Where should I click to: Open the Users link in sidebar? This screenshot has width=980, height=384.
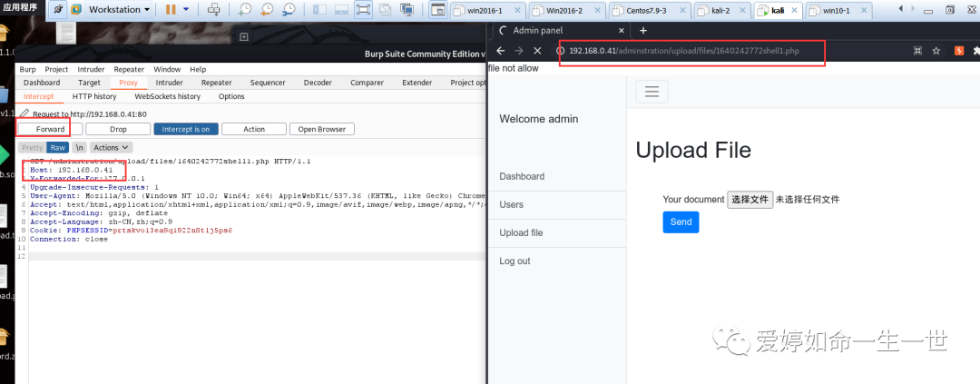(x=511, y=204)
